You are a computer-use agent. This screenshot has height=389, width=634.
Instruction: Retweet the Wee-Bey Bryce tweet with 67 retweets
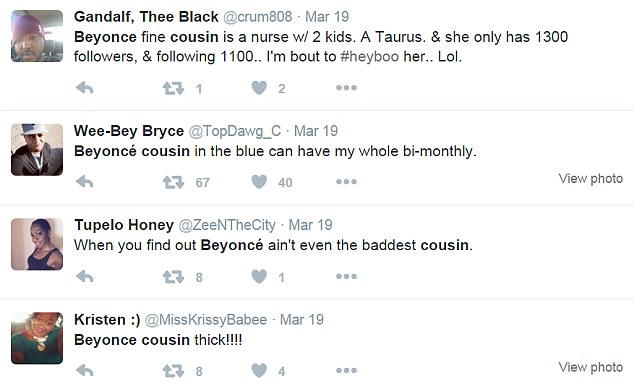[173, 182]
